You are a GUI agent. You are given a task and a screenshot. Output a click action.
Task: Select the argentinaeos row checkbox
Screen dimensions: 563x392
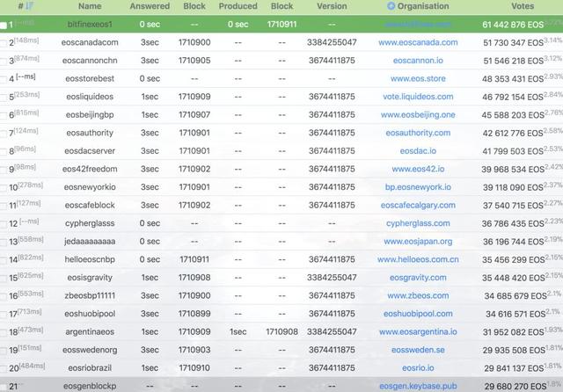4,332
